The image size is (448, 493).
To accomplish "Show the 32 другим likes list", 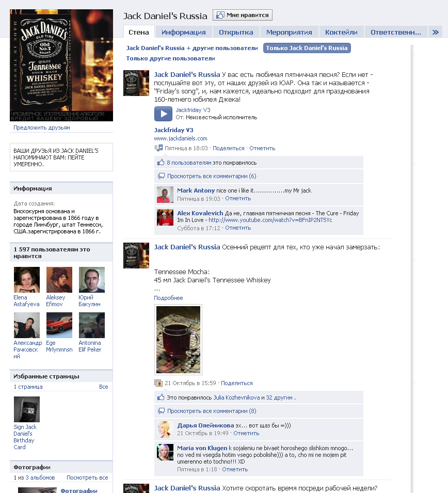I will 279,397.
